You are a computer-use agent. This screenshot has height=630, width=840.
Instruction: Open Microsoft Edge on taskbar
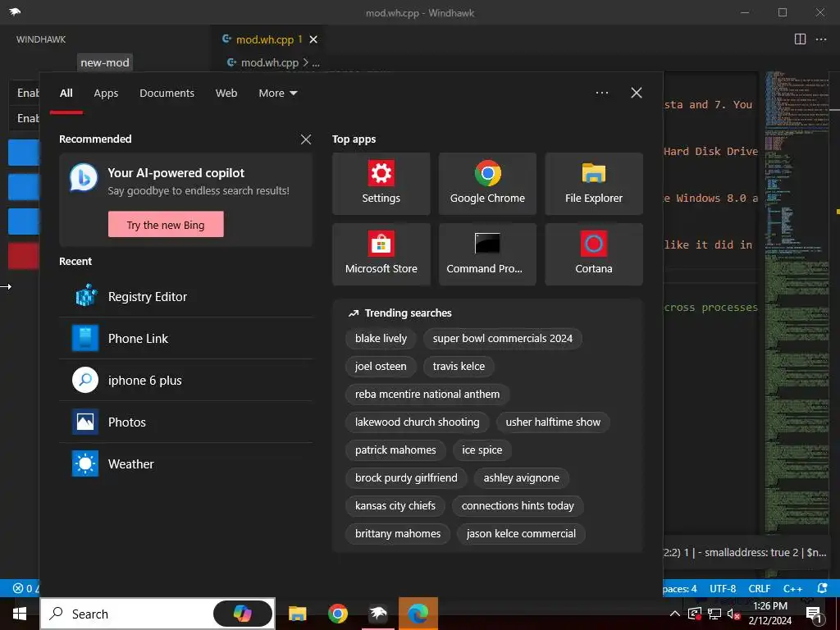(x=418, y=614)
